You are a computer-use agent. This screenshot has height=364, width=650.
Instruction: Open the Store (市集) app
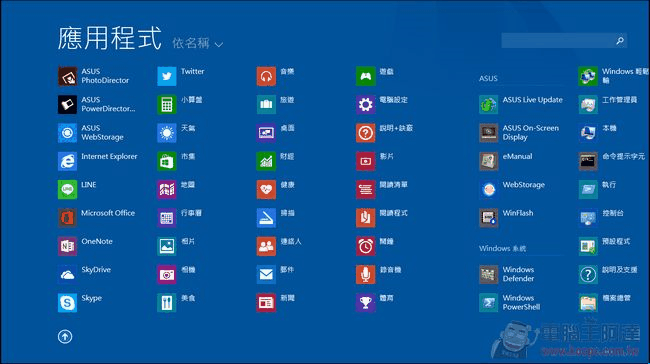point(177,161)
